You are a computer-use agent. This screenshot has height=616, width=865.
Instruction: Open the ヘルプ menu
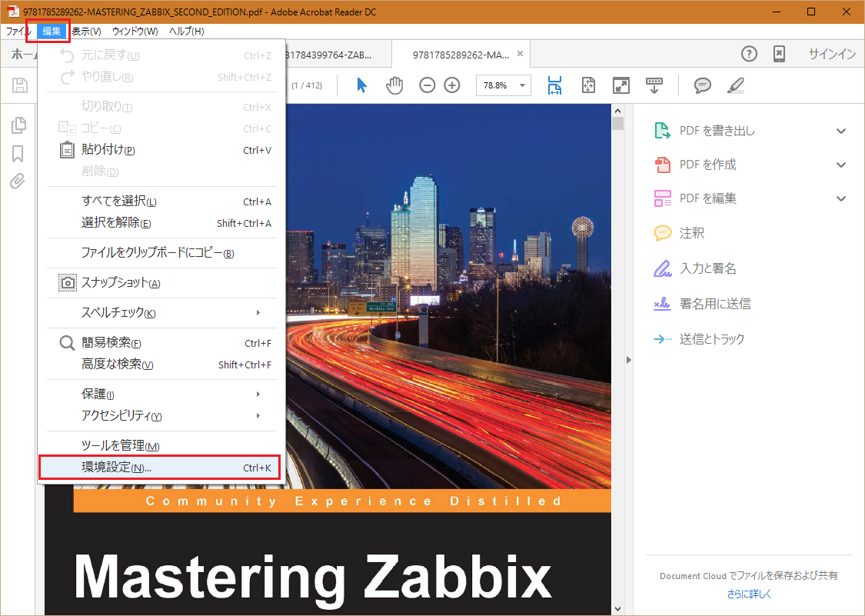(x=187, y=31)
